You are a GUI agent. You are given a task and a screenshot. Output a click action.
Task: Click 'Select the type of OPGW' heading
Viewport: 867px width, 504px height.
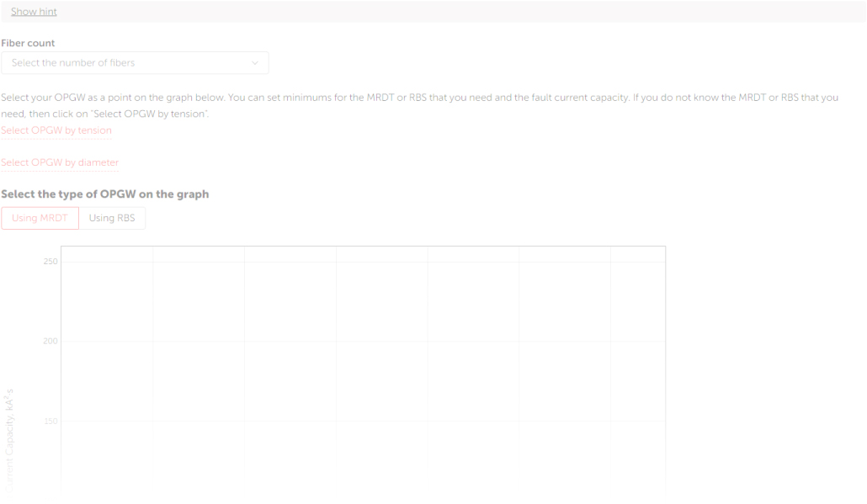[105, 194]
